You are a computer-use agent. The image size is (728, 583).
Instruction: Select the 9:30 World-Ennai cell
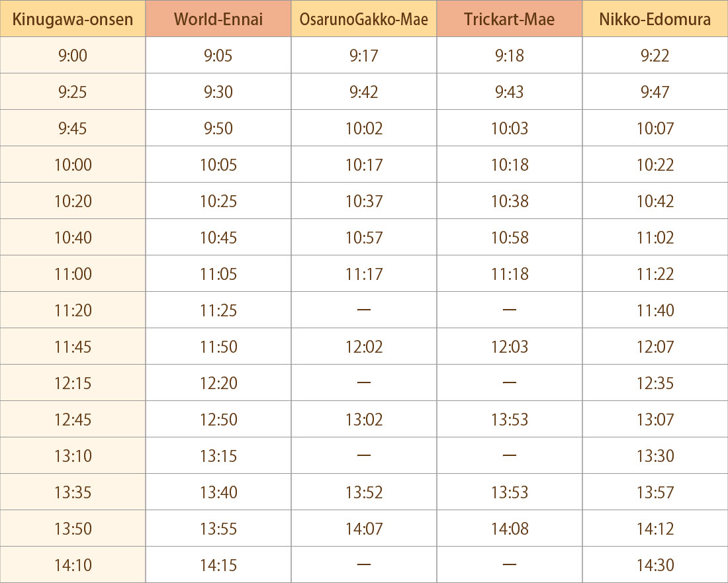pyautogui.click(x=218, y=91)
